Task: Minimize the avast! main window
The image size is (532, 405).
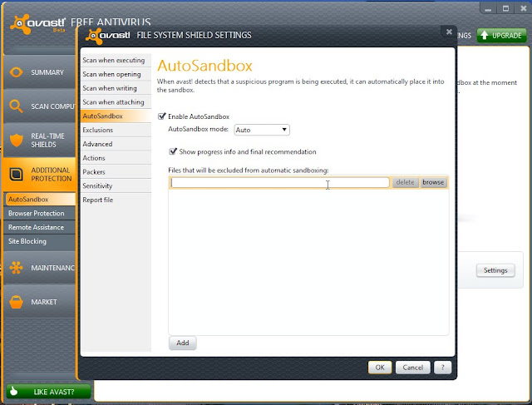Action: (x=488, y=9)
